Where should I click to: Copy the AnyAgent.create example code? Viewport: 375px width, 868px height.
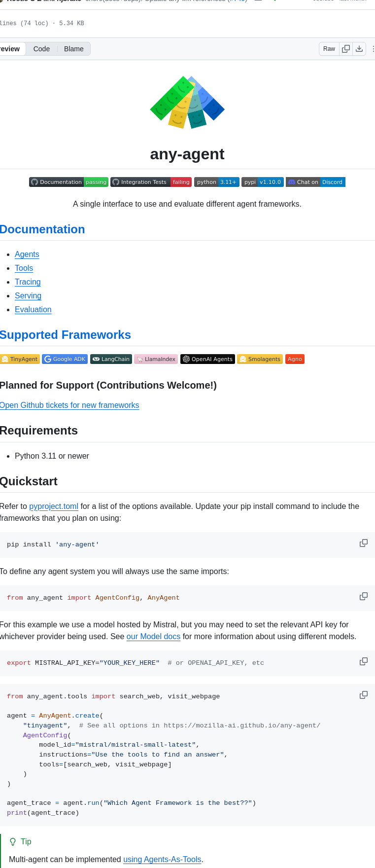[363, 695]
